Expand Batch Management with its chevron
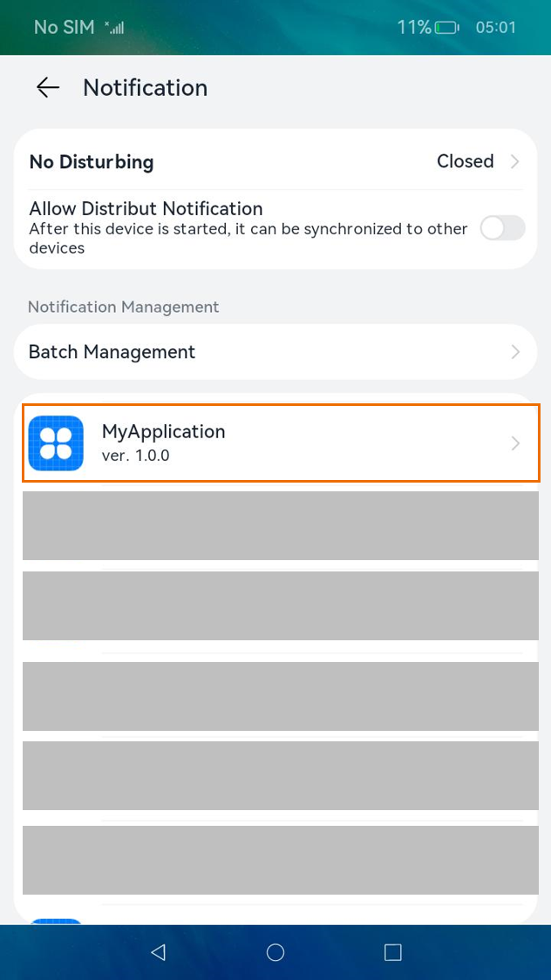 coord(514,352)
